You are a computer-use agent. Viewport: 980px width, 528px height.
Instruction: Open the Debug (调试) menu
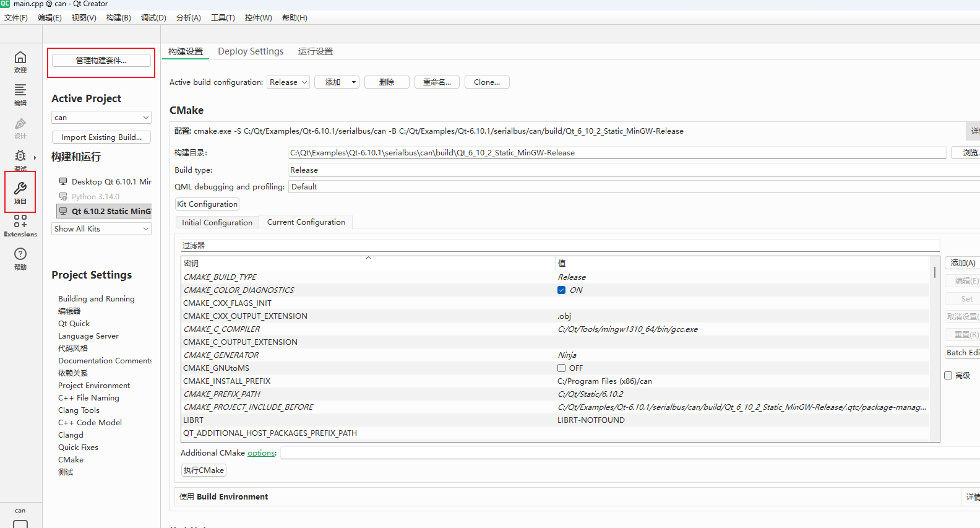click(153, 17)
